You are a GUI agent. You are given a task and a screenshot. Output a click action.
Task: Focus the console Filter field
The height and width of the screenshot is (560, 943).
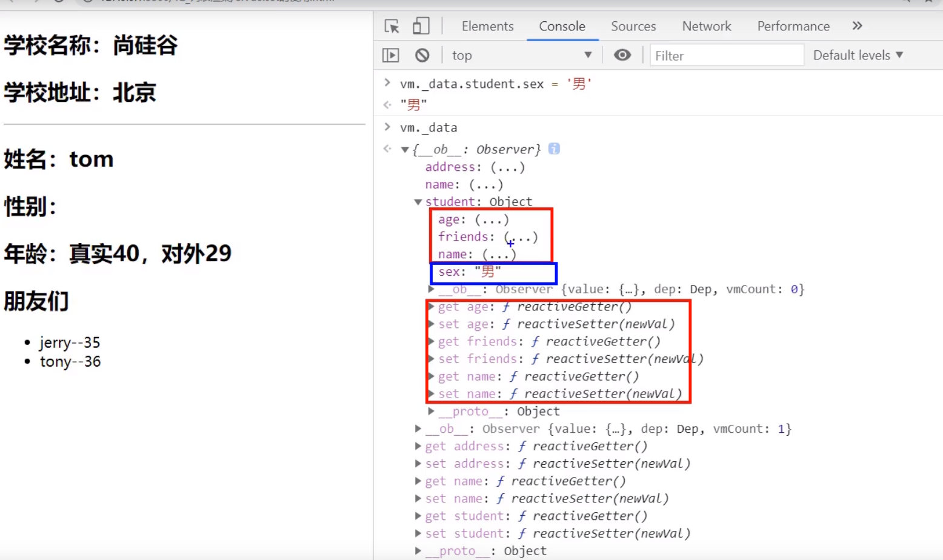[x=727, y=55]
